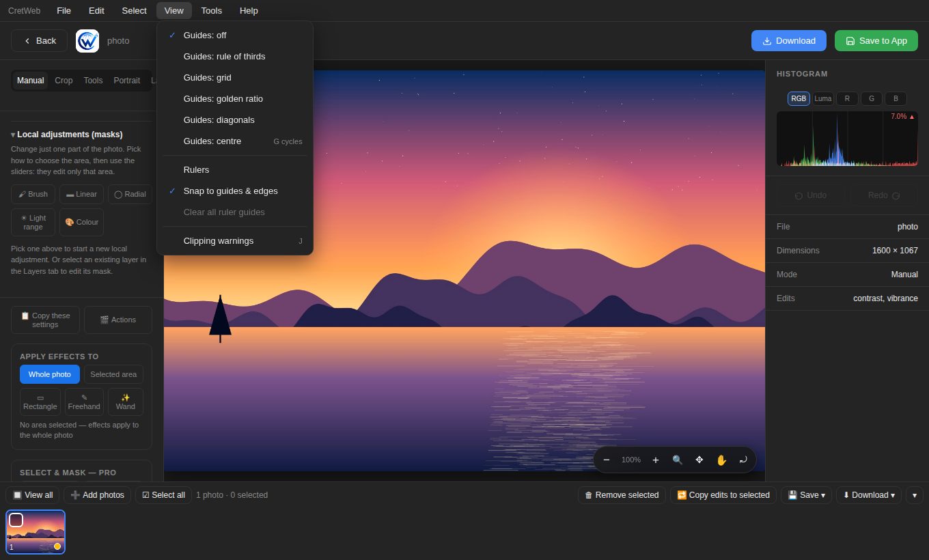Go Back to previous screen

tap(40, 40)
